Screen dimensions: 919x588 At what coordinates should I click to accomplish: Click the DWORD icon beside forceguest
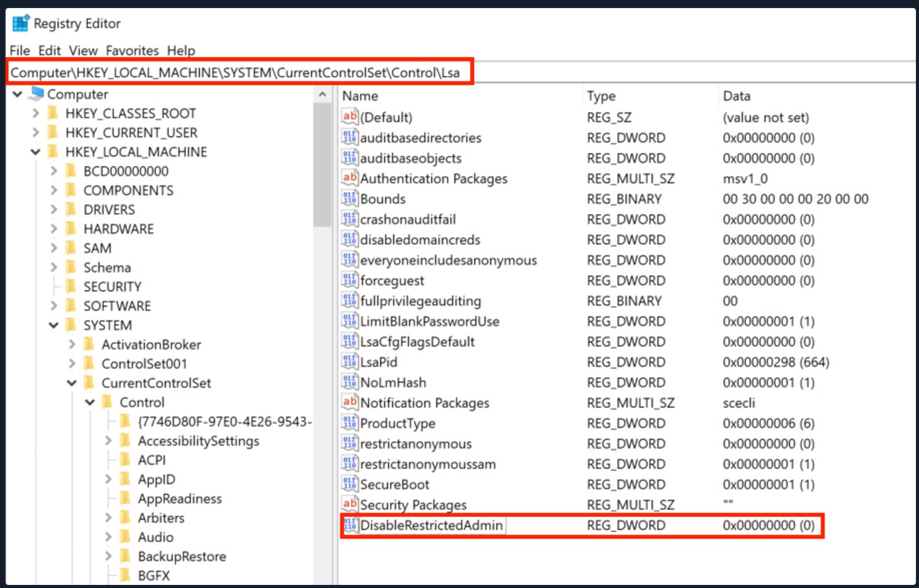point(350,280)
